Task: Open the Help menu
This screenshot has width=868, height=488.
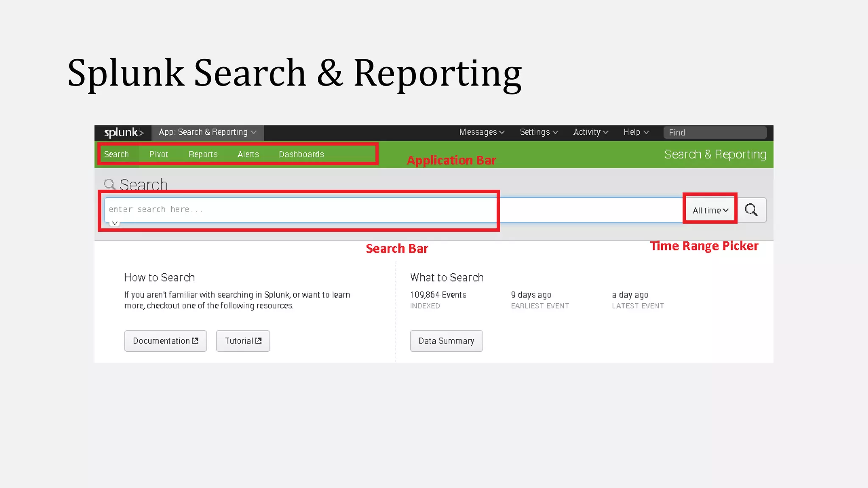Action: tap(636, 132)
